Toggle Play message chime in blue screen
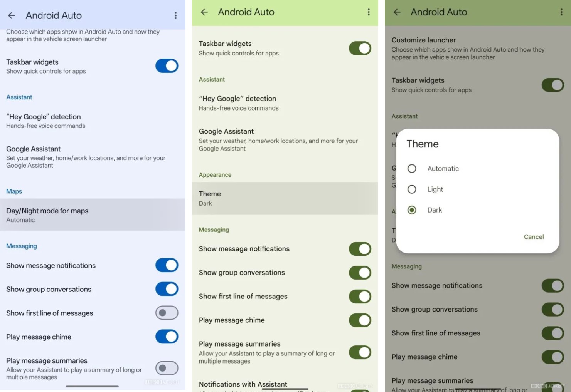 click(x=167, y=337)
